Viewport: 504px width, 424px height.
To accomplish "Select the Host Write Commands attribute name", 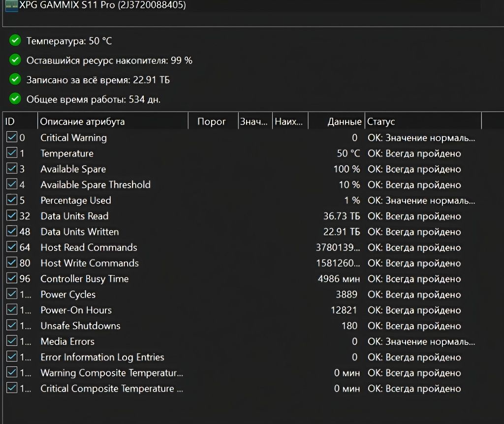I will 90,263.
